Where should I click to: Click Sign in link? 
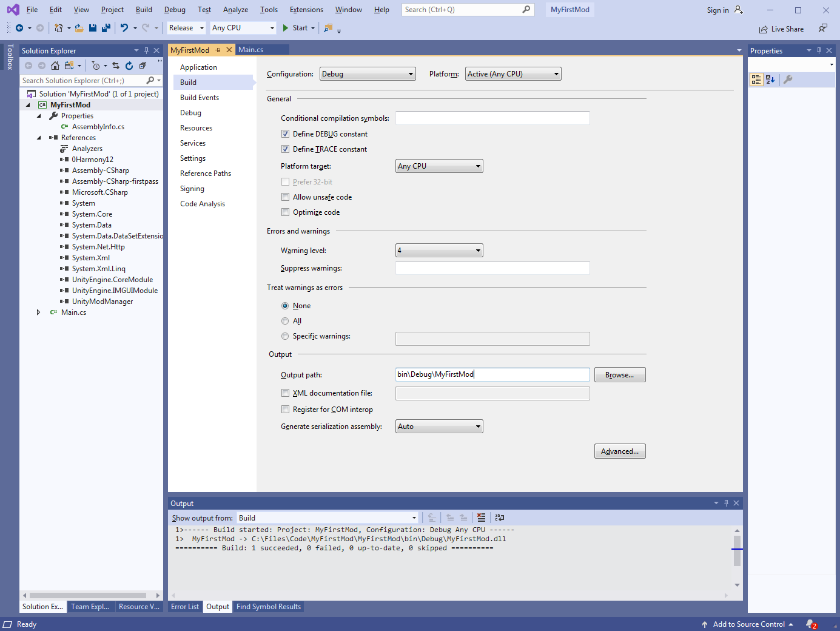pos(717,10)
